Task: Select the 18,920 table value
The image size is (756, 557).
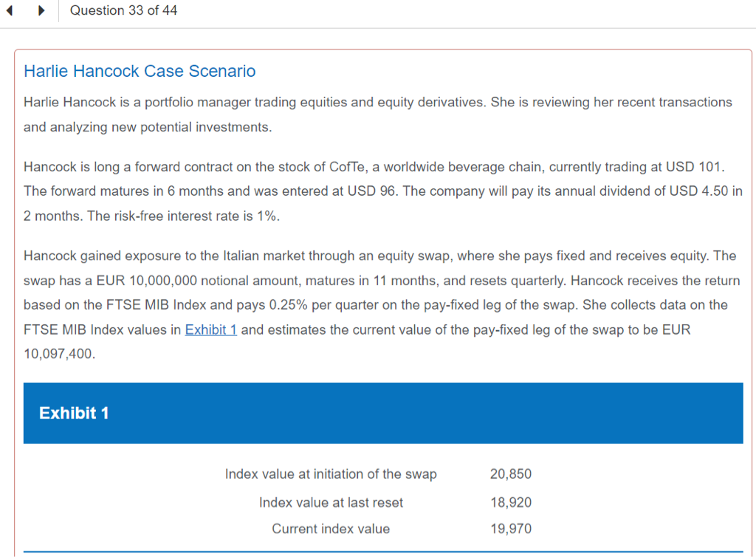Action: pos(510,502)
